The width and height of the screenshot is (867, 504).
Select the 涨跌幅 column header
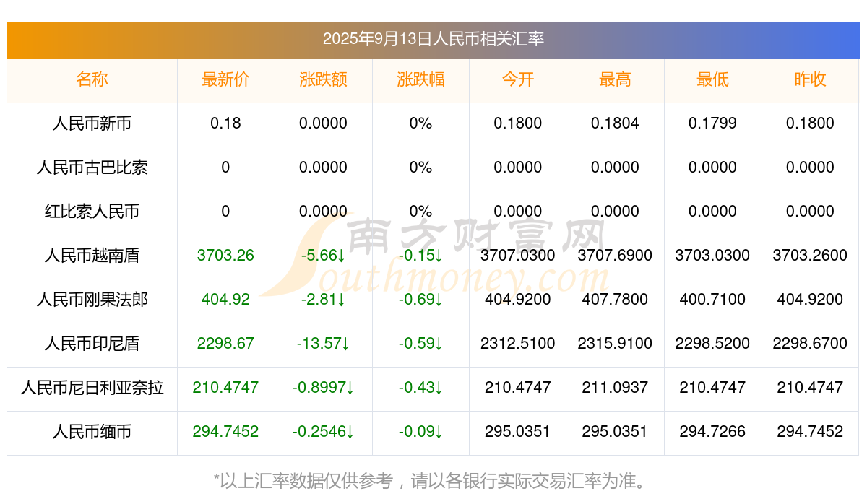pos(420,80)
